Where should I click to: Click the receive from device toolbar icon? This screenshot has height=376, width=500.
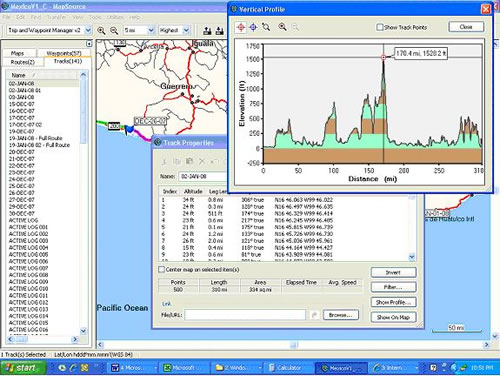[x=219, y=31]
